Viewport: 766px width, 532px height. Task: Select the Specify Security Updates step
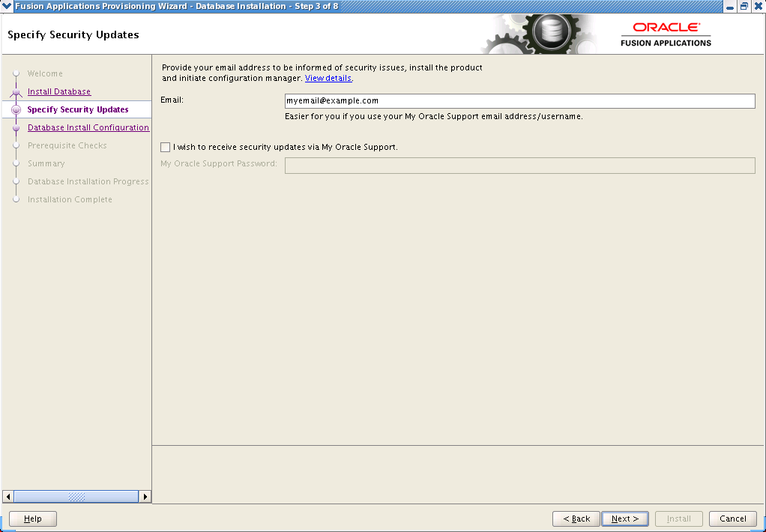(x=78, y=110)
